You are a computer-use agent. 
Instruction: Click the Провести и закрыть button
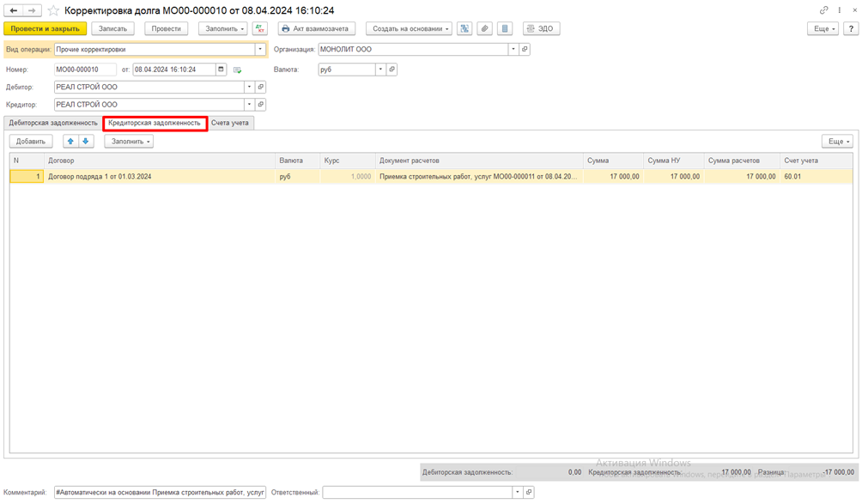pos(45,28)
